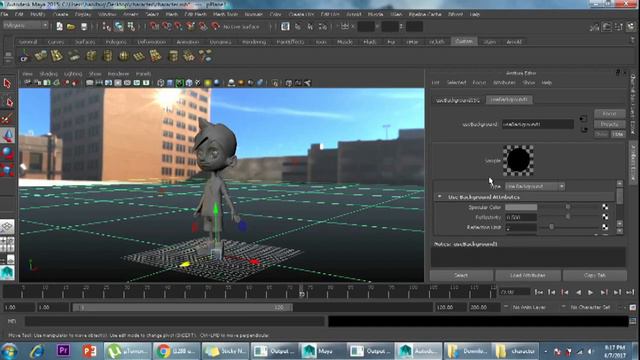Select by component type mode icon

(x=131, y=27)
